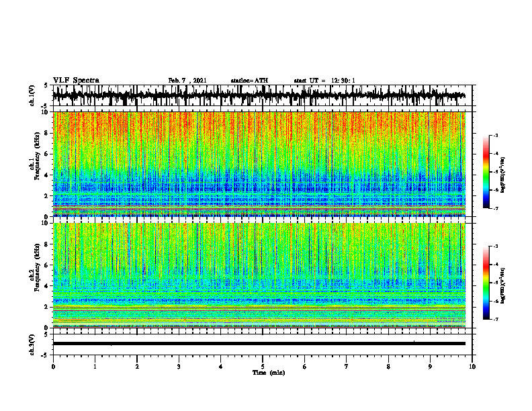Click the 4 kHz tick on ch.1 frequency axis
Image resolution: width=532 pixels, height=411 pixels.
(x=47, y=175)
